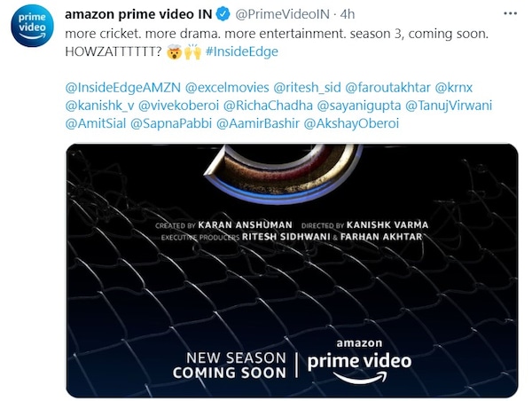Open the @InsideEdgeAMZN mention
Screen dimensions: 532x401
pos(123,88)
